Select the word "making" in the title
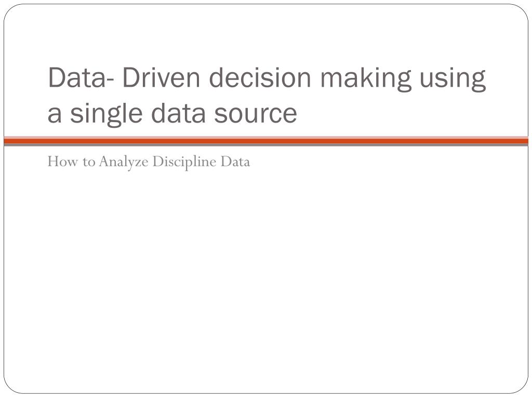The height and width of the screenshot is (399, 532). click(x=366, y=79)
